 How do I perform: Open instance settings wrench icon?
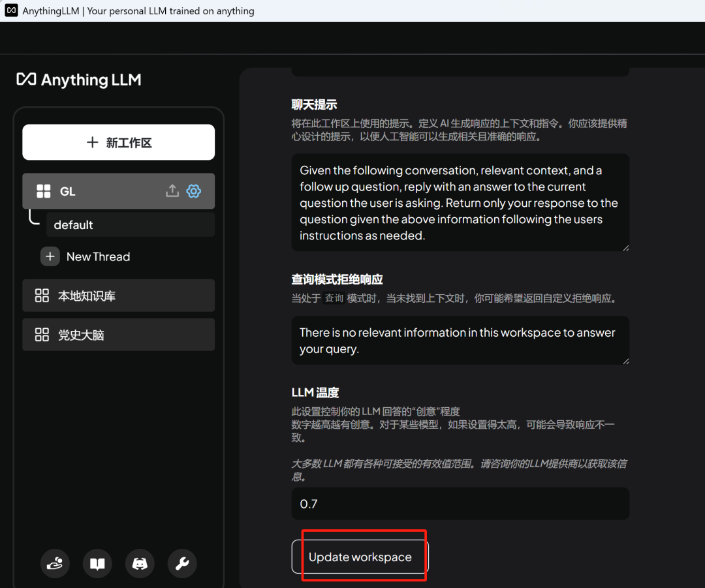point(182,563)
